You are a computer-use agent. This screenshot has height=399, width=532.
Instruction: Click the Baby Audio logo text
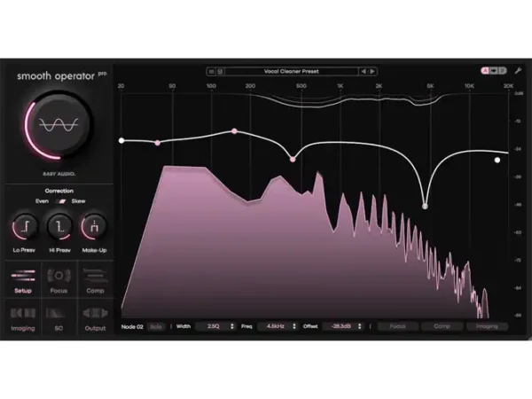click(x=59, y=174)
